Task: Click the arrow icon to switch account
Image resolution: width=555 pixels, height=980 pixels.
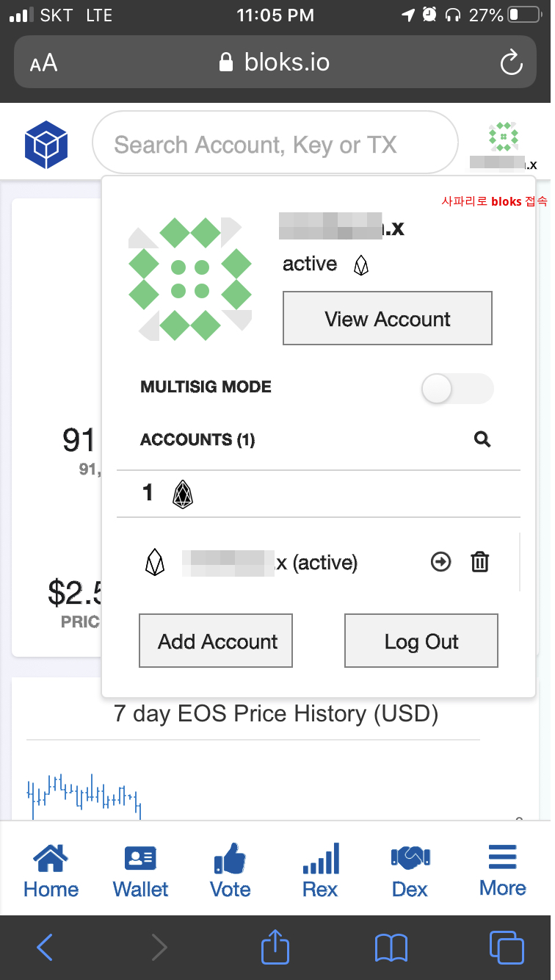Action: pyautogui.click(x=440, y=563)
